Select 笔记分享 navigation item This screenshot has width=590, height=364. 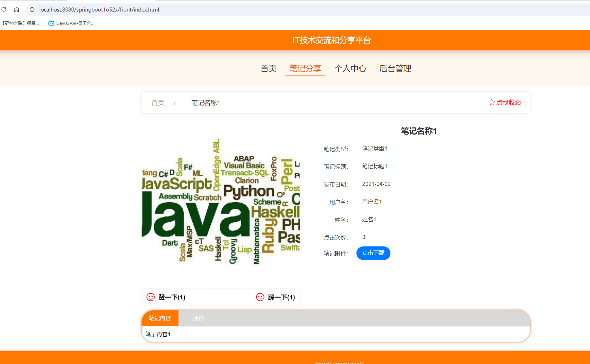[305, 69]
